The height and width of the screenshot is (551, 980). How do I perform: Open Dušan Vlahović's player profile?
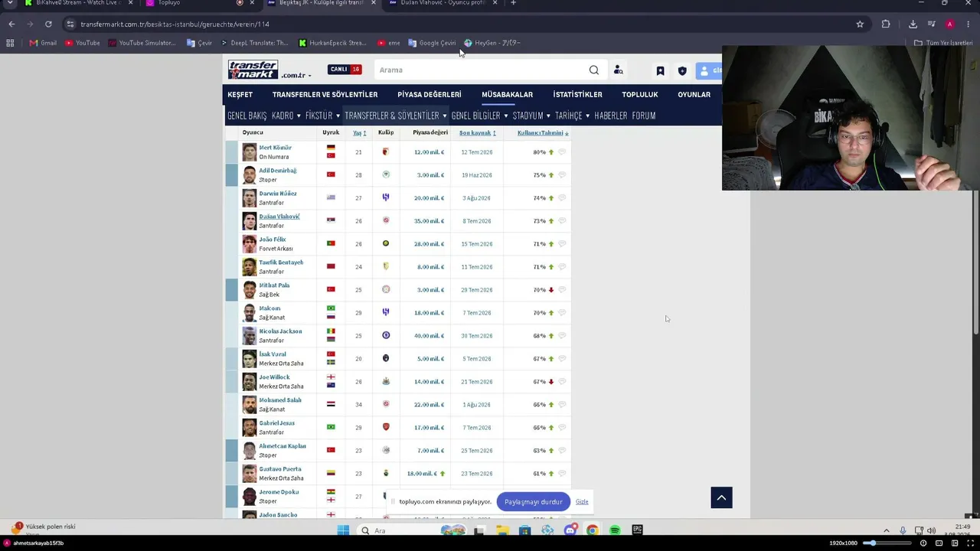click(x=279, y=217)
